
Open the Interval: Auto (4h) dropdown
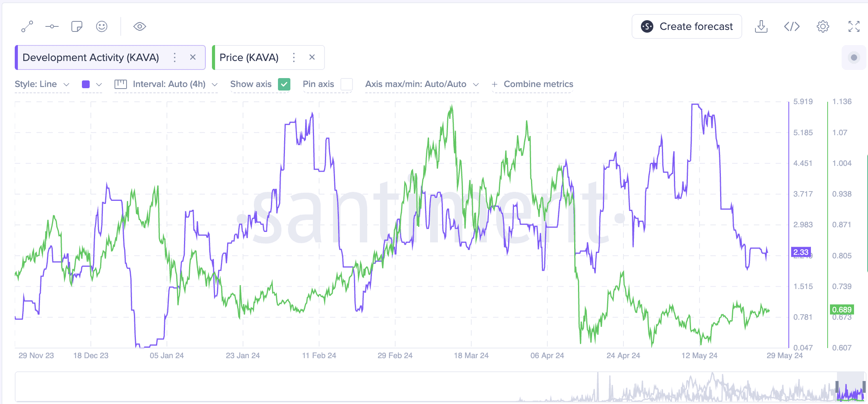[x=175, y=84]
